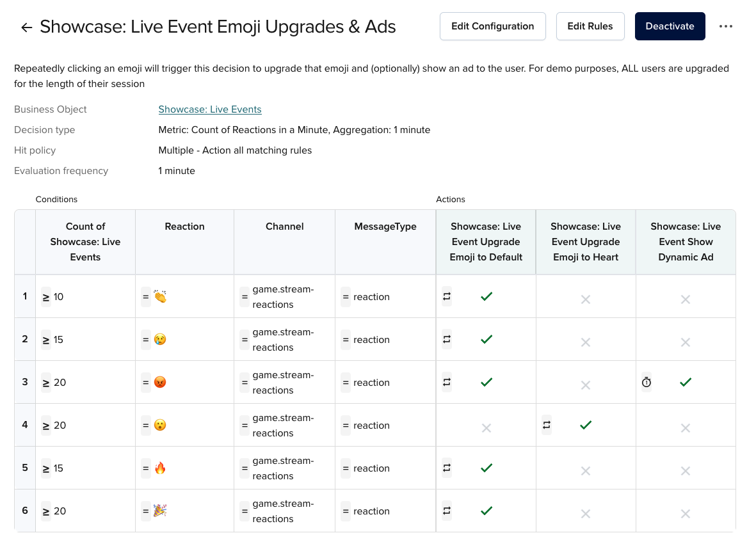Click the back arrow beside the title
756x549 pixels.
point(26,27)
